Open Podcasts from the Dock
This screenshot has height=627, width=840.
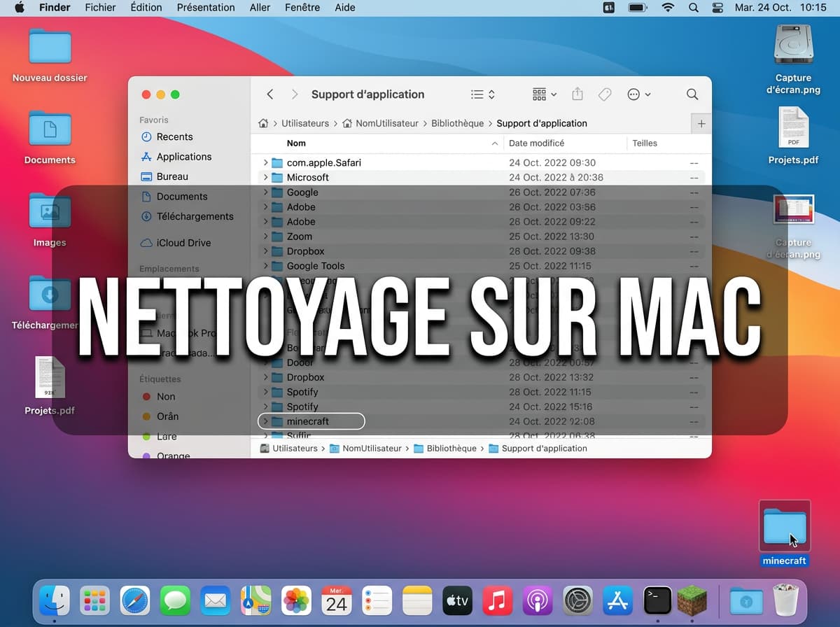[538, 600]
